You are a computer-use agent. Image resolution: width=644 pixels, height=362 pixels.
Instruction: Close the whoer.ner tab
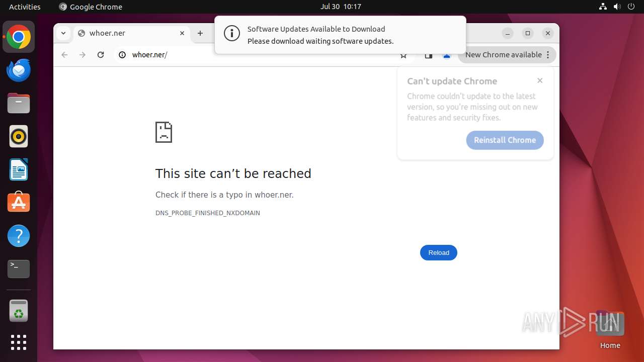(182, 33)
